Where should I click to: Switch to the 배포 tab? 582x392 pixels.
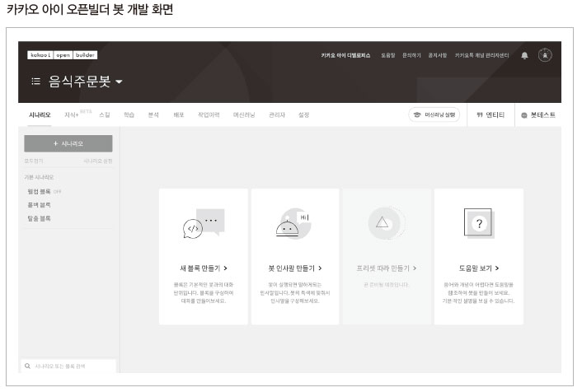point(179,115)
